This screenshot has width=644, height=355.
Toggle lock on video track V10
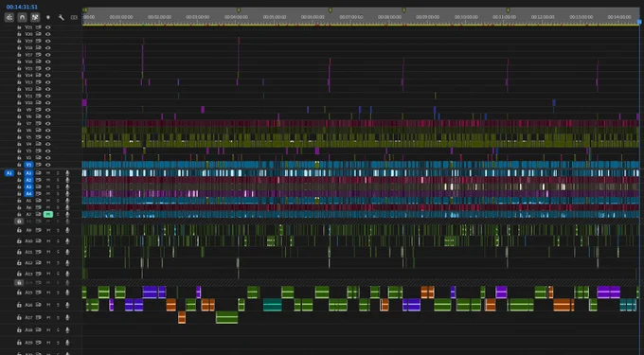click(x=19, y=102)
